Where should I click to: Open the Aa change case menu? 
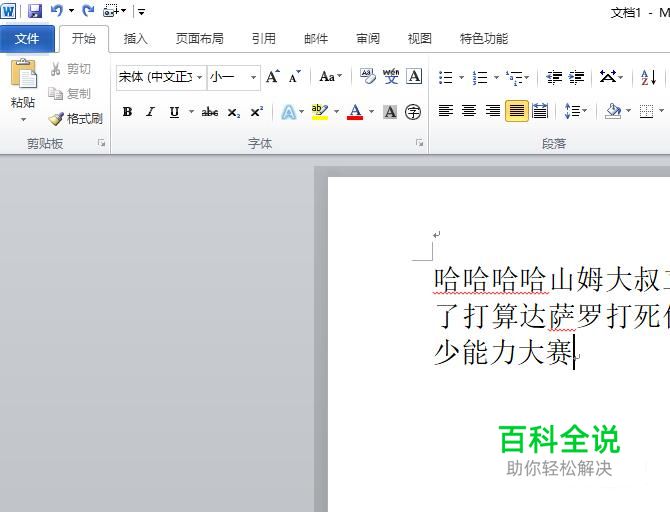330,77
